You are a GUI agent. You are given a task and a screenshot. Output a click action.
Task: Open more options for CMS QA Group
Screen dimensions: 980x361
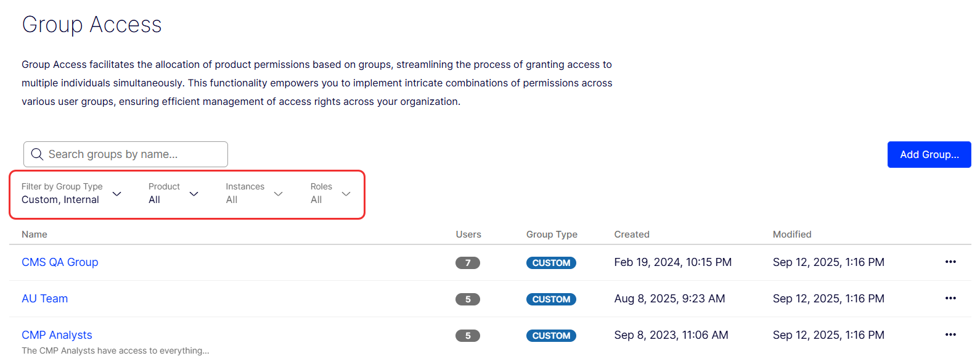950,262
